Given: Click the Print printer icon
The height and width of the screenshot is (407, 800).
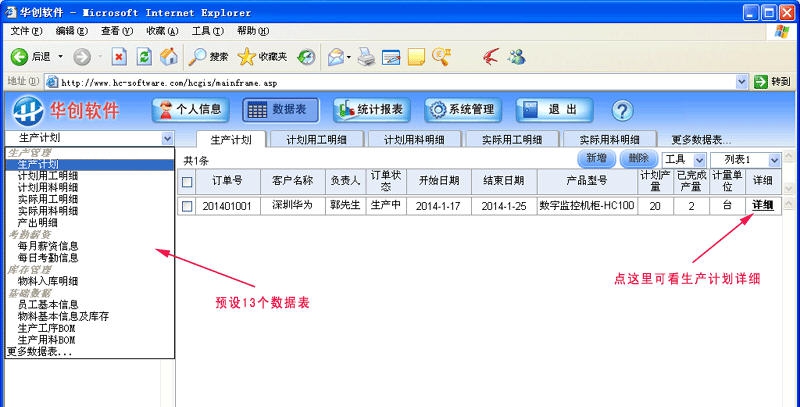Looking at the screenshot, I should point(366,57).
